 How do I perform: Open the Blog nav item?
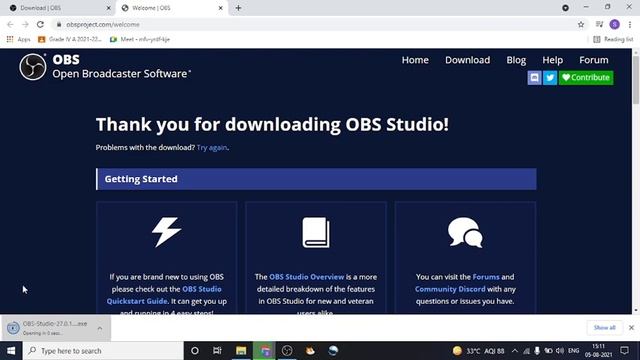(x=516, y=60)
